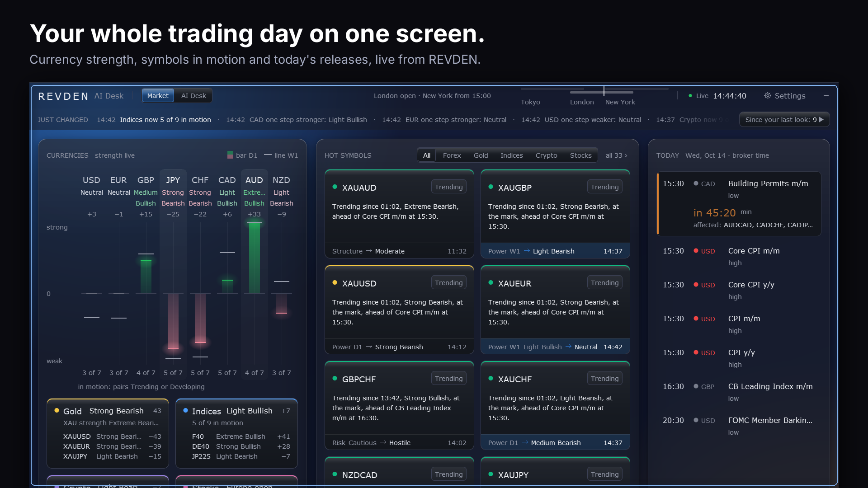Click the REVDEN logo

click(x=63, y=96)
